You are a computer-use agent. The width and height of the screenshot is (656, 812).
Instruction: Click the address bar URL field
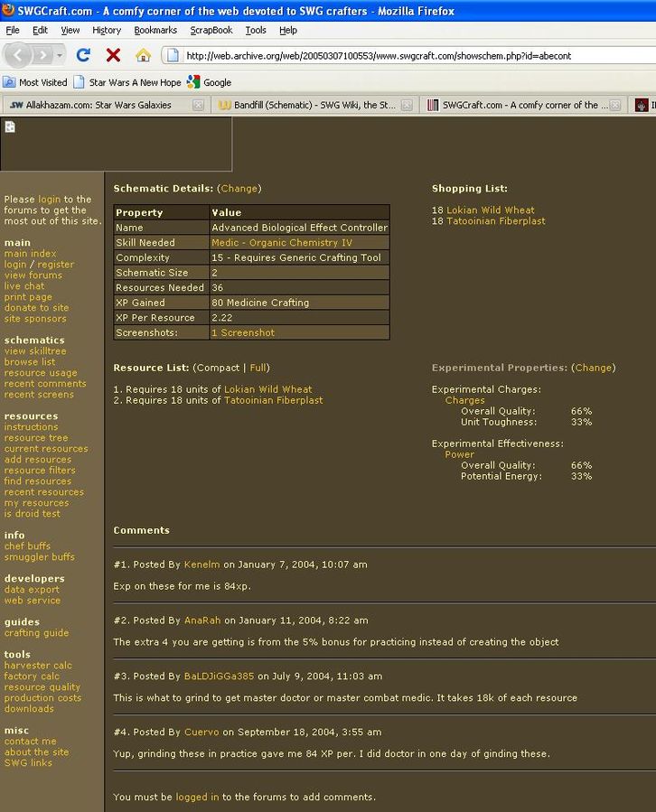(407, 55)
